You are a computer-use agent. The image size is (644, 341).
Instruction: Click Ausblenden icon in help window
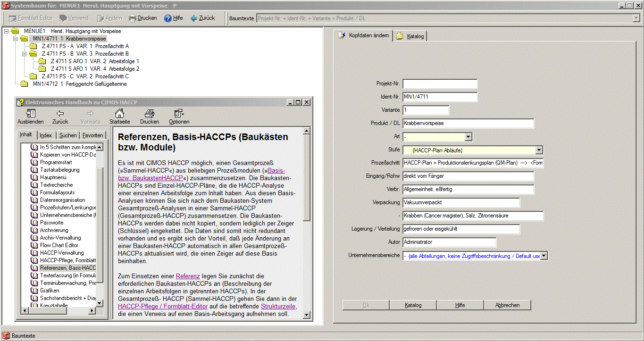30,113
